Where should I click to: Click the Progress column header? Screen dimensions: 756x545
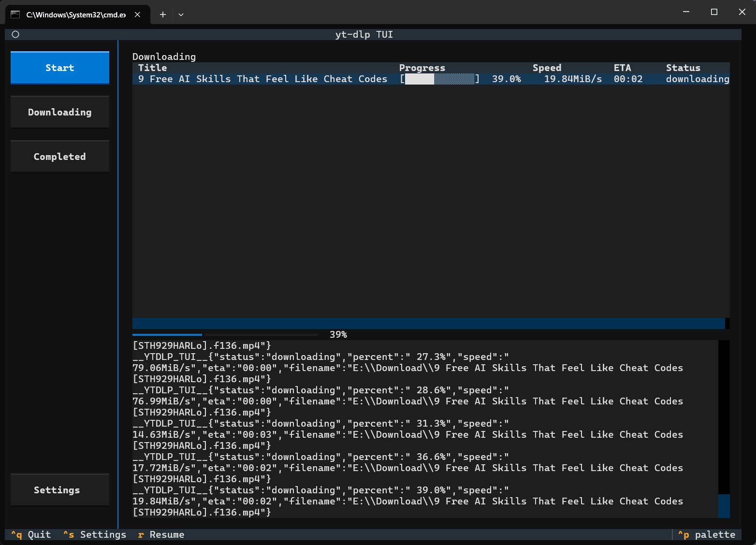[x=422, y=68]
